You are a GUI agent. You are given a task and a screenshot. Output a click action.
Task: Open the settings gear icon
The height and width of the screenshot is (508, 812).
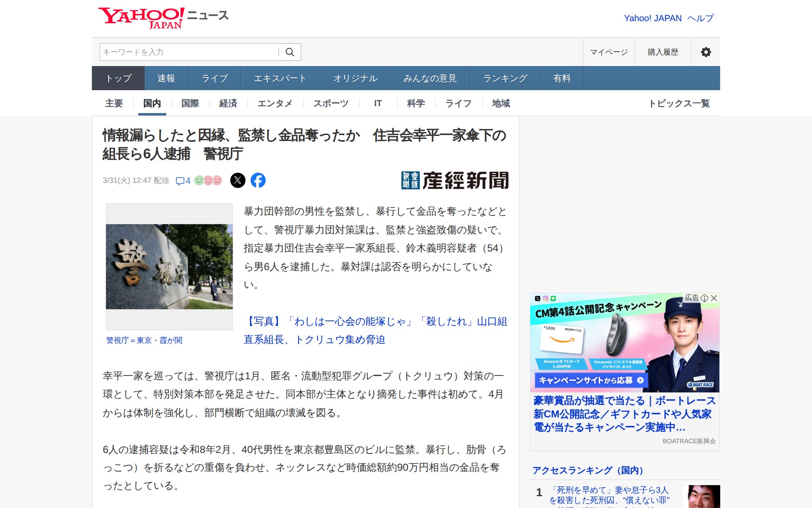click(x=705, y=52)
